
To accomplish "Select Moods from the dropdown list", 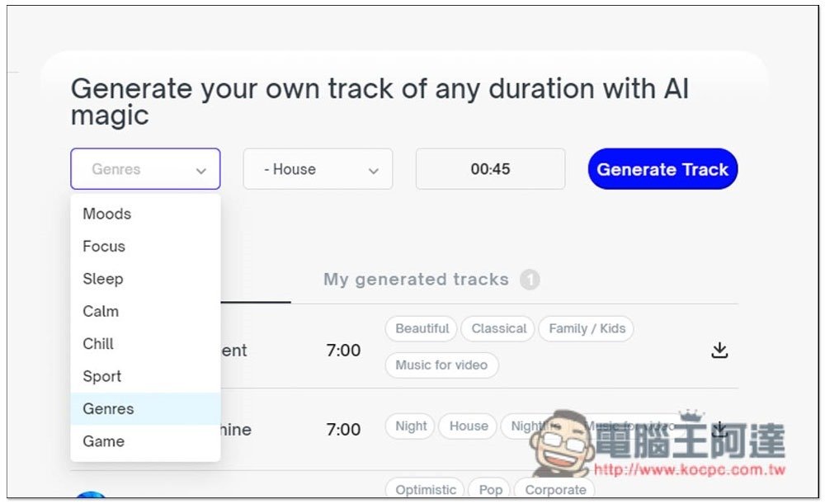I will 107,214.
